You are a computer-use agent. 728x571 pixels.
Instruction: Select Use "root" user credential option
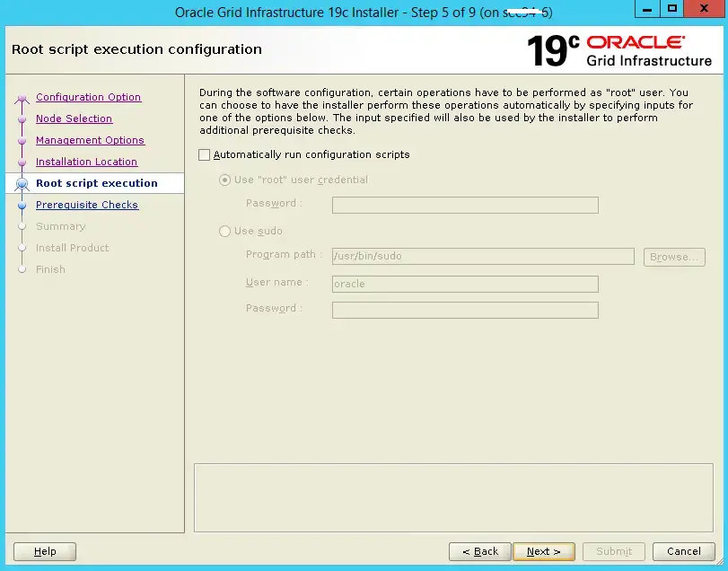point(225,180)
